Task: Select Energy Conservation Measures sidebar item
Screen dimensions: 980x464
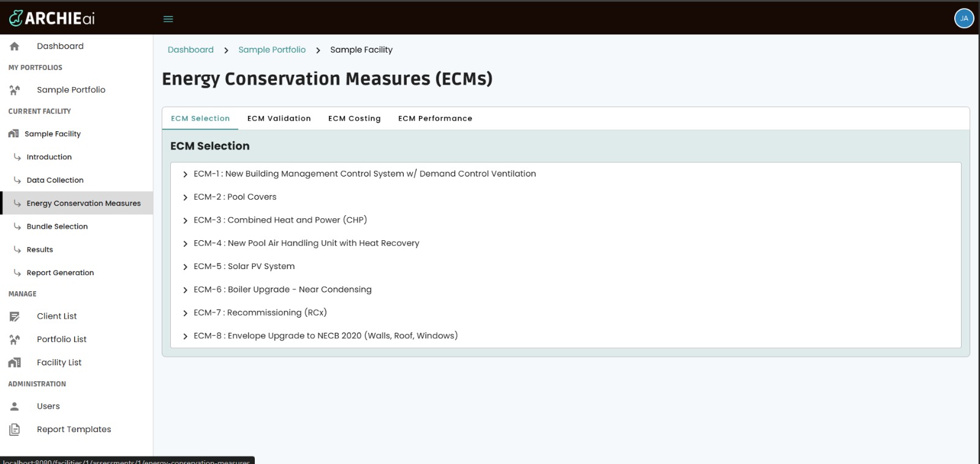Action: 77,203
